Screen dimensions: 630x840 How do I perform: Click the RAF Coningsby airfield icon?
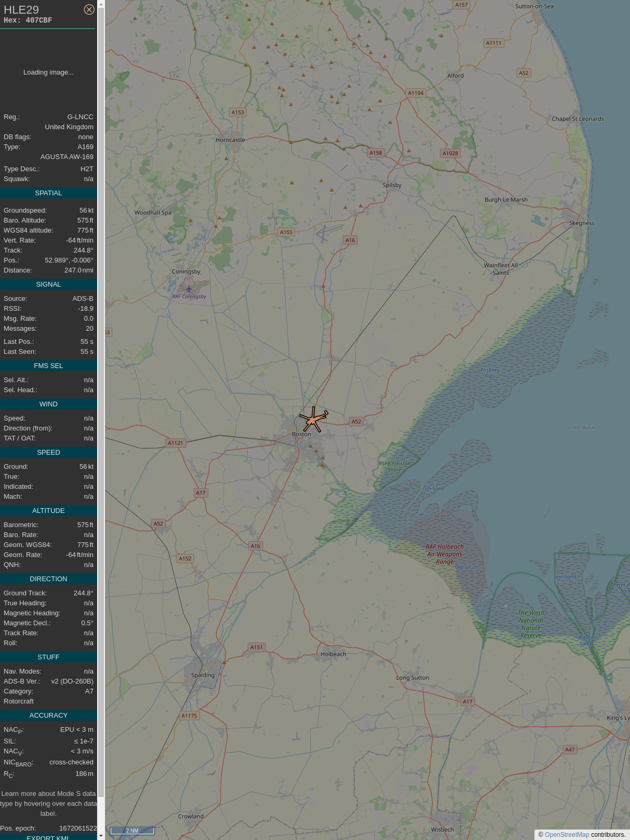click(189, 289)
